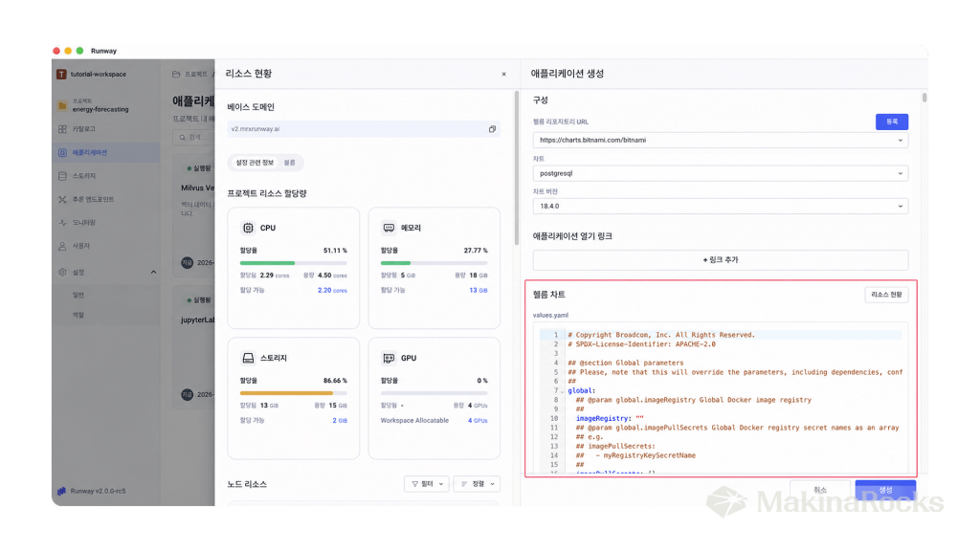Open the 사용자 person icon
This screenshot has width=980, height=551.
(x=62, y=246)
